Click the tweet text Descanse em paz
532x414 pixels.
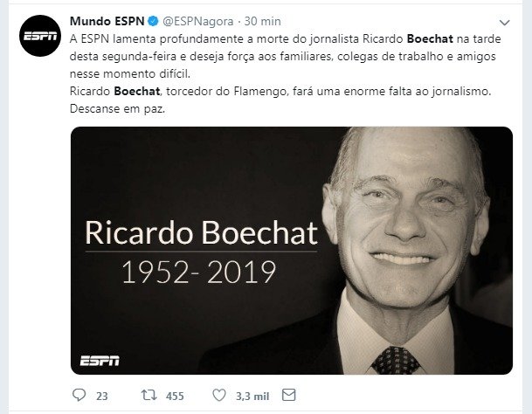point(117,109)
